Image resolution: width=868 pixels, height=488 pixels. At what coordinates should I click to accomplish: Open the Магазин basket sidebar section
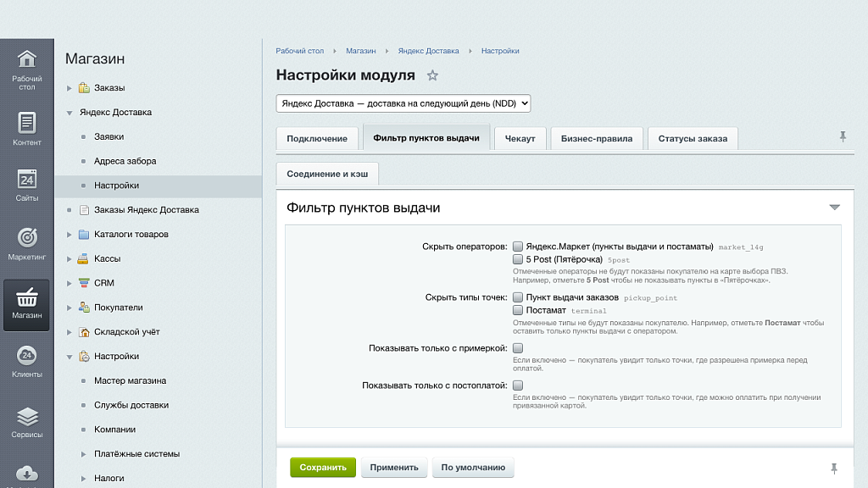pyautogui.click(x=26, y=305)
